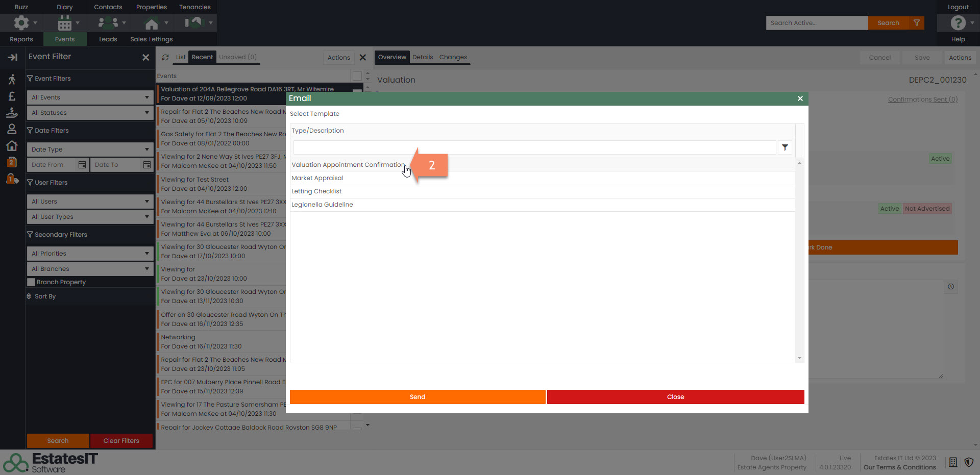Viewport: 980px width, 475px height.
Task: Toggle the Branch Property checkbox
Action: (x=32, y=282)
